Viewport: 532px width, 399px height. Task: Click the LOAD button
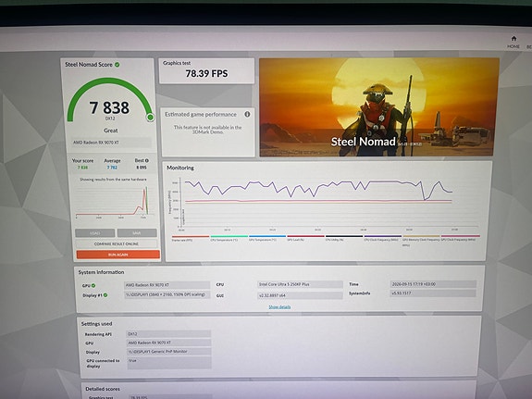pyautogui.click(x=95, y=233)
